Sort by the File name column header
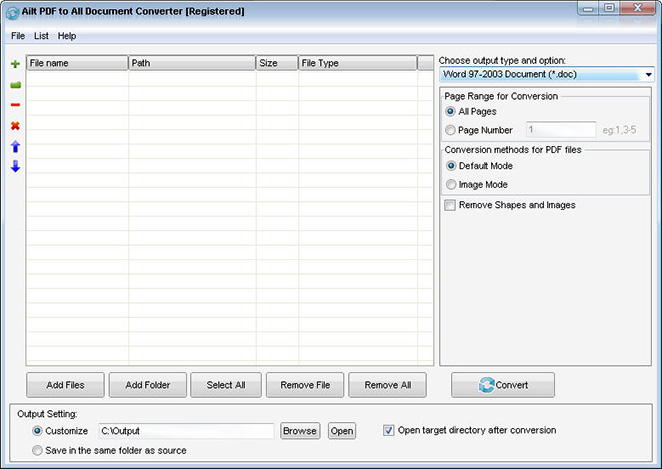The width and height of the screenshot is (662, 469). point(77,63)
